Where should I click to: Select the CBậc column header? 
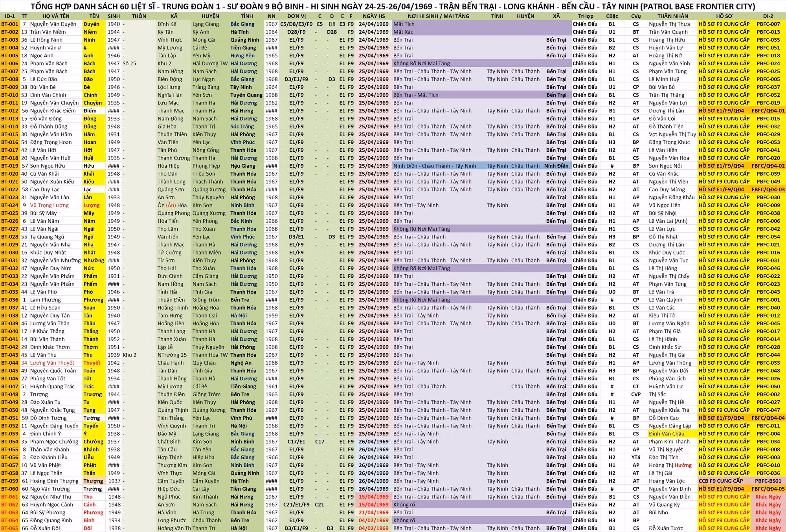coord(612,16)
